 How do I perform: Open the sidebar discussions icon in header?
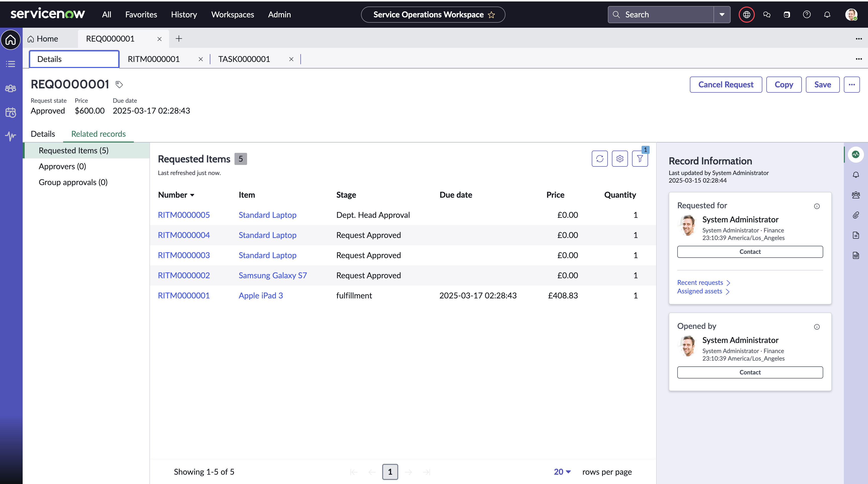(x=787, y=15)
